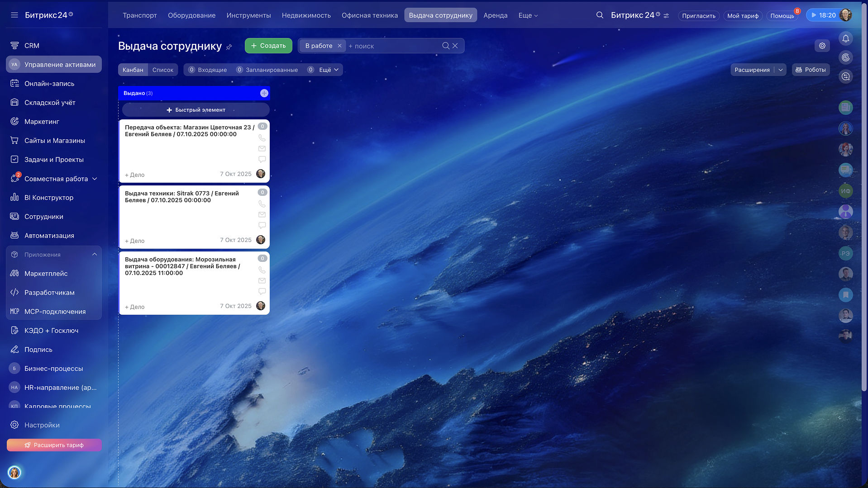This screenshot has width=868, height=488.
Task: Click the Выдано column header
Action: coord(194,93)
